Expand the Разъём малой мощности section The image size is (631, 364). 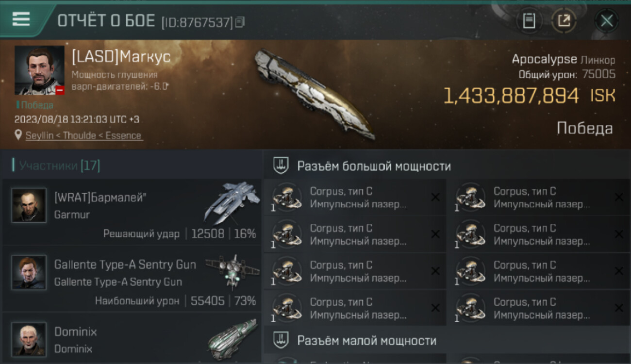[447, 340]
